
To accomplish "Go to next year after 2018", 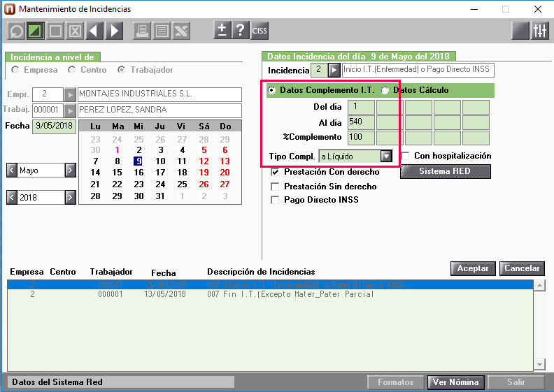I will pos(71,197).
